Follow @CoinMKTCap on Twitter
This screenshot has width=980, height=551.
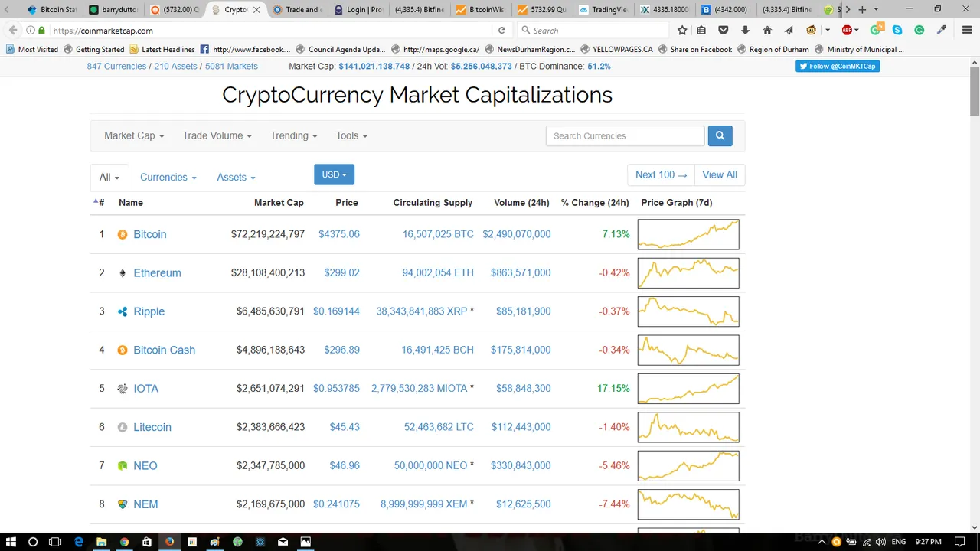click(x=838, y=66)
